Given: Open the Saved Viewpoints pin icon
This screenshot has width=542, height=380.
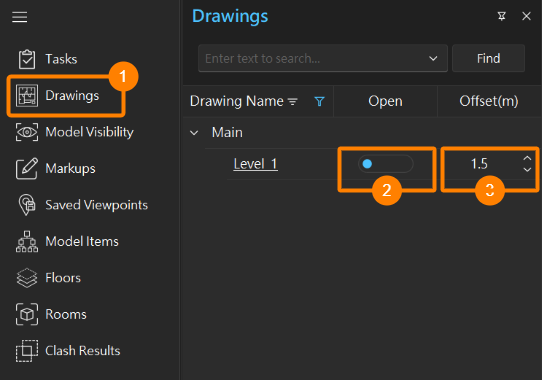Looking at the screenshot, I should click(27, 205).
